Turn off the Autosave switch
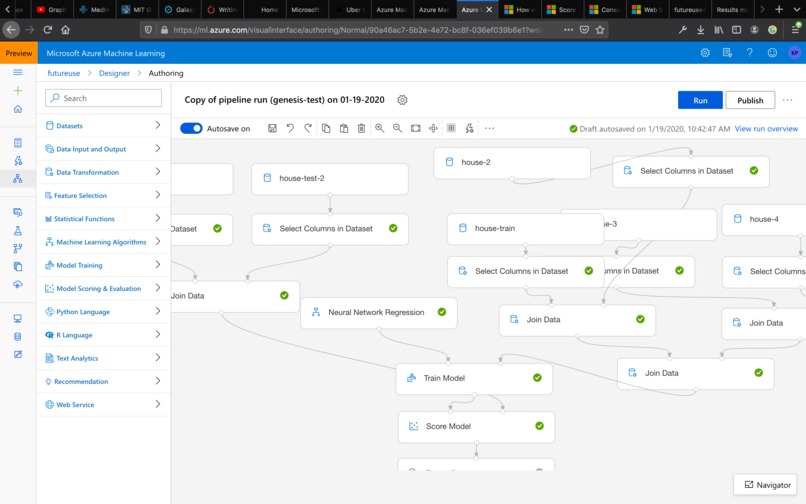 pos(191,128)
